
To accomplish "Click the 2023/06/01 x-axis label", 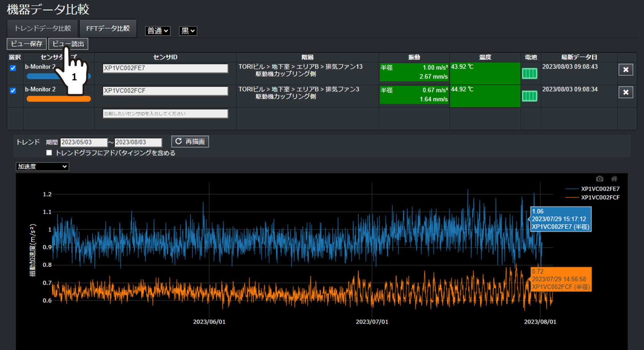I will (x=209, y=322).
